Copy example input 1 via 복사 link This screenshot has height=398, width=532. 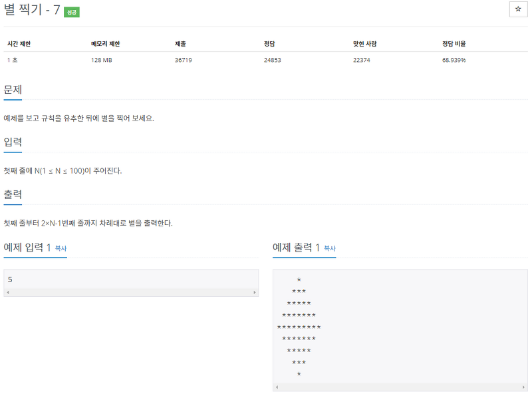[x=61, y=248]
